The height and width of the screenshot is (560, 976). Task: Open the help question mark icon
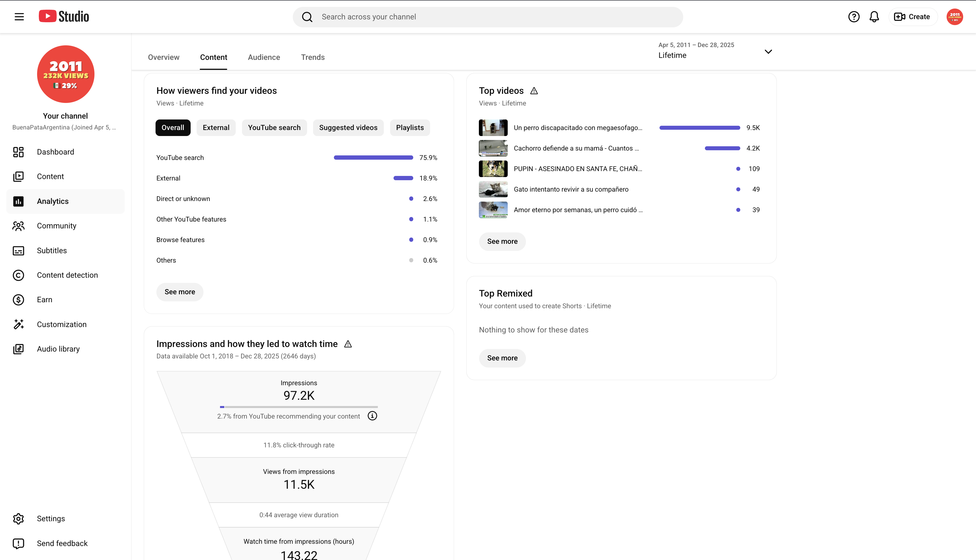coord(854,17)
